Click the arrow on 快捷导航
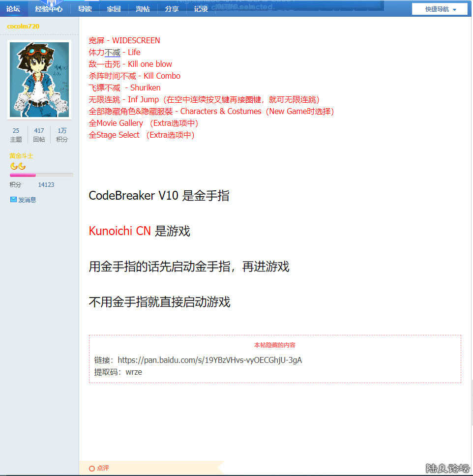The width and height of the screenshot is (473, 476). click(x=454, y=10)
